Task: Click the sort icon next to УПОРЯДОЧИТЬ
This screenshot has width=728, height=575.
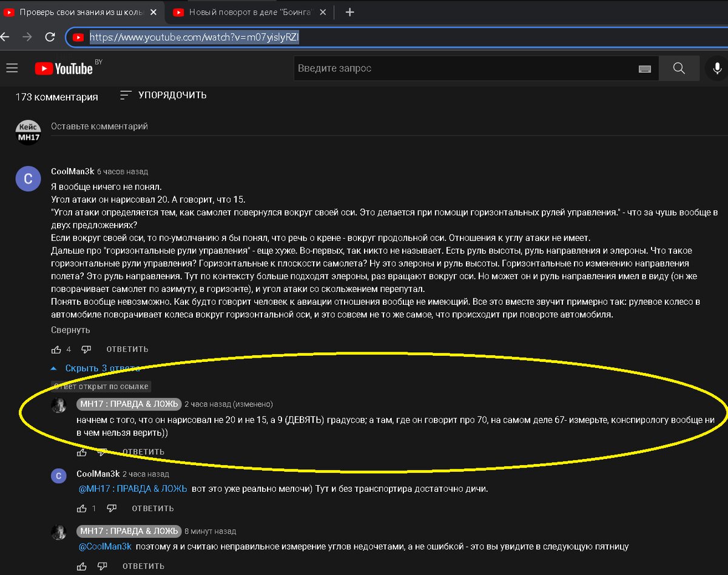Action: (x=125, y=95)
